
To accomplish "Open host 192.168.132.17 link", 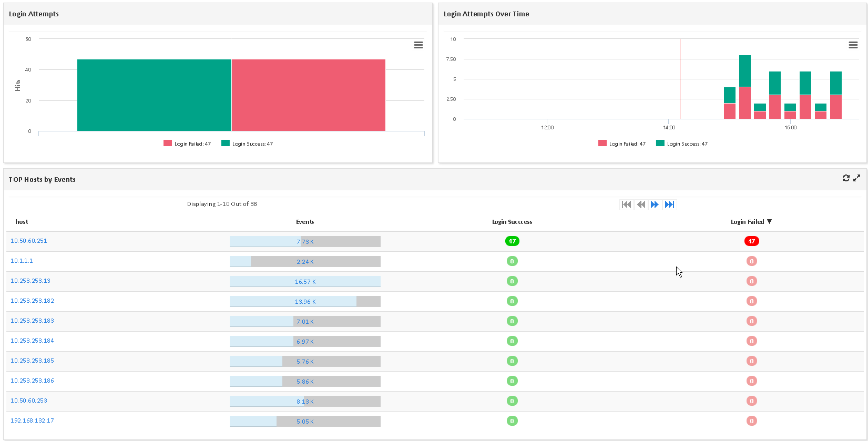I will pos(32,421).
